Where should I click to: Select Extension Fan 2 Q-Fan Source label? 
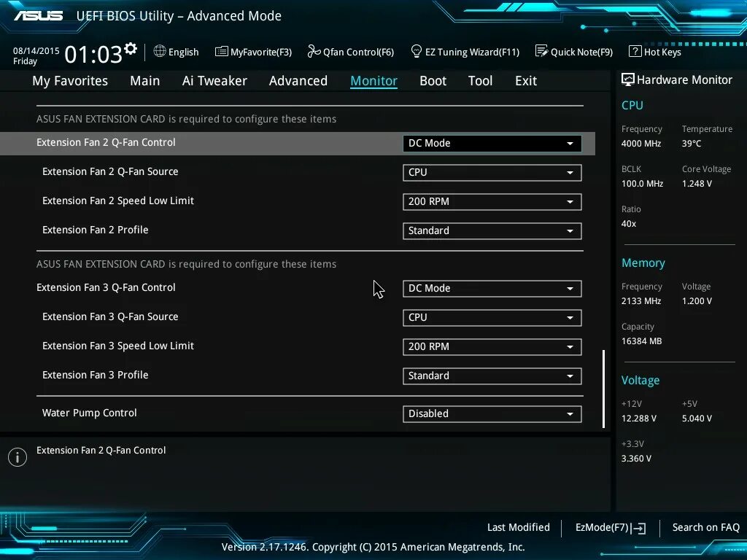click(110, 171)
